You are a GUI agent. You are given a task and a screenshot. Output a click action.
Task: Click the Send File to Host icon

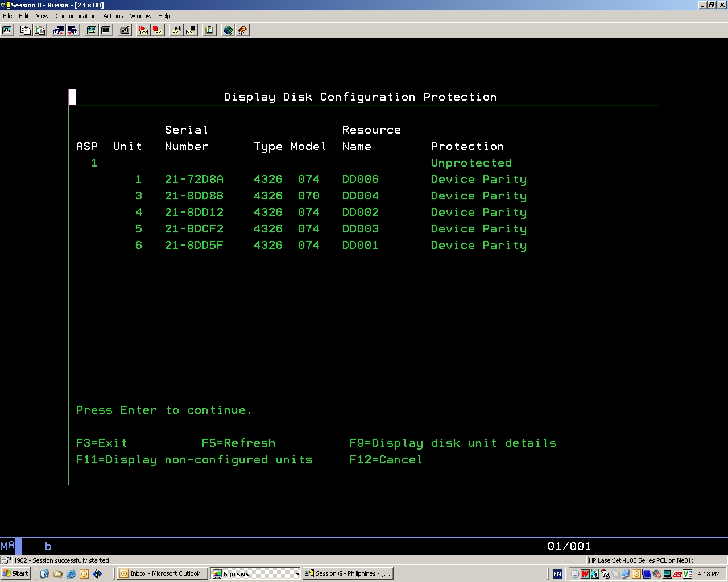58,30
